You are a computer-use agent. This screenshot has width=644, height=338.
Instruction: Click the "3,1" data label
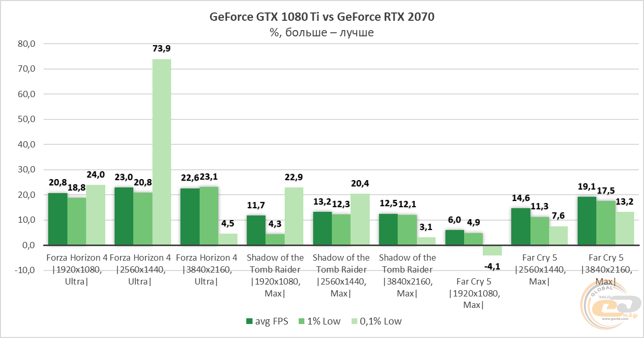click(426, 227)
